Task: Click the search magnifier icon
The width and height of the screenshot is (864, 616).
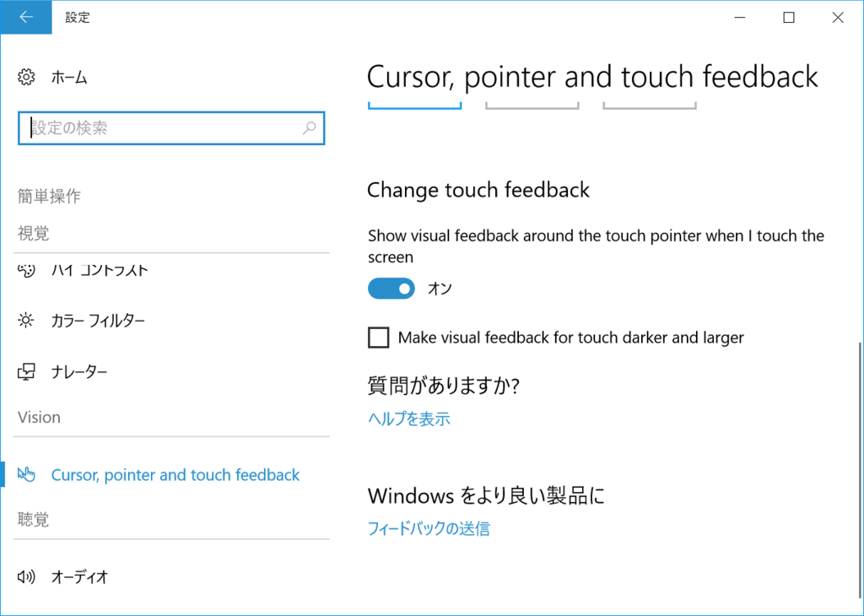Action: click(310, 127)
